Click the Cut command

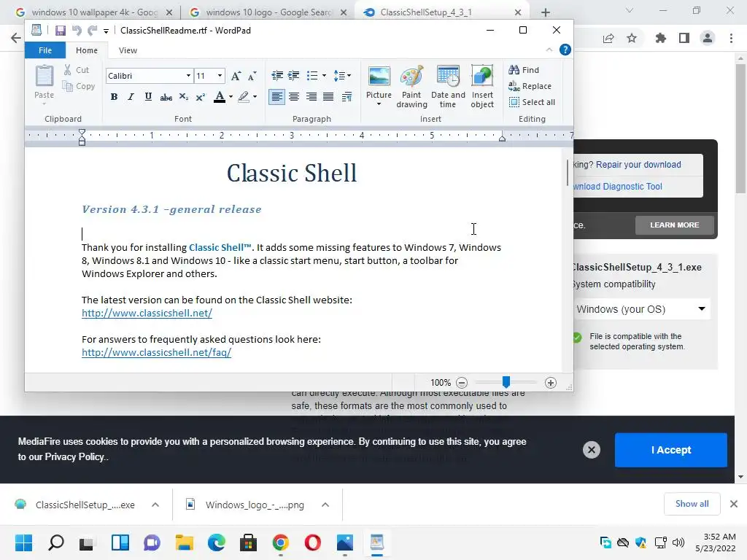77,70
